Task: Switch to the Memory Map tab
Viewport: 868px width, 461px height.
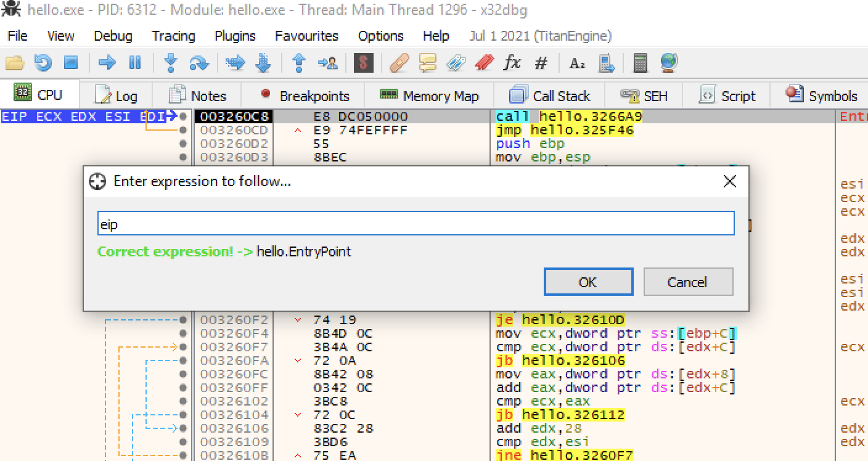Action: click(x=429, y=96)
